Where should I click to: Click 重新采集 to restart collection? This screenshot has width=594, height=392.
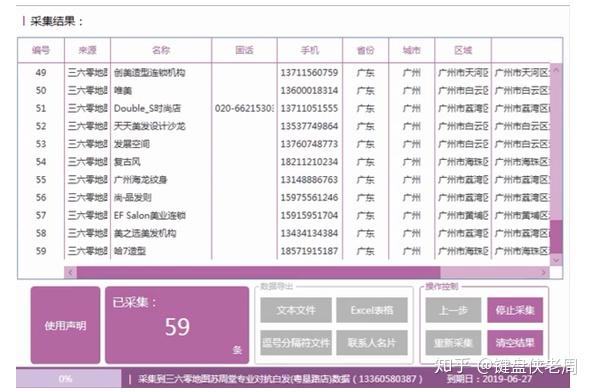click(453, 342)
